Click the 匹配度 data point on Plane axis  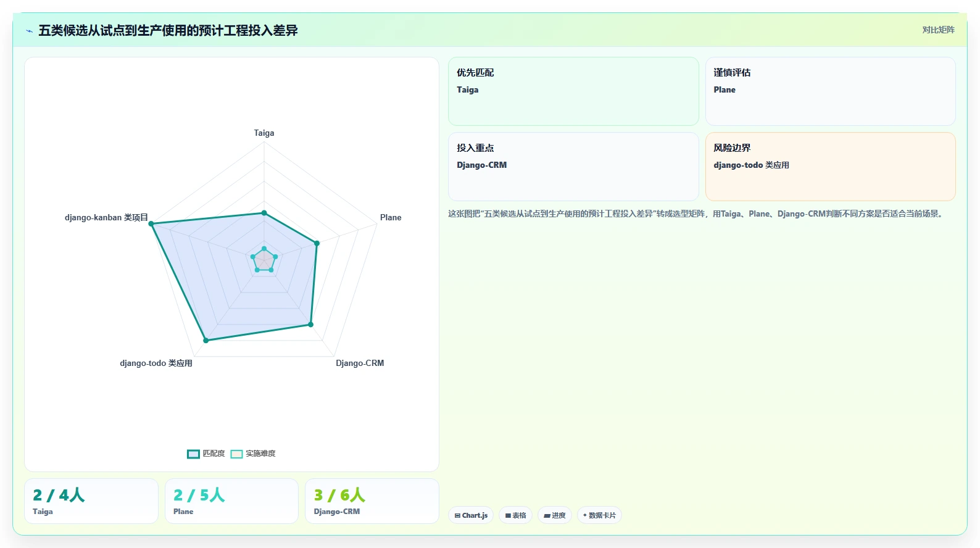[317, 243]
